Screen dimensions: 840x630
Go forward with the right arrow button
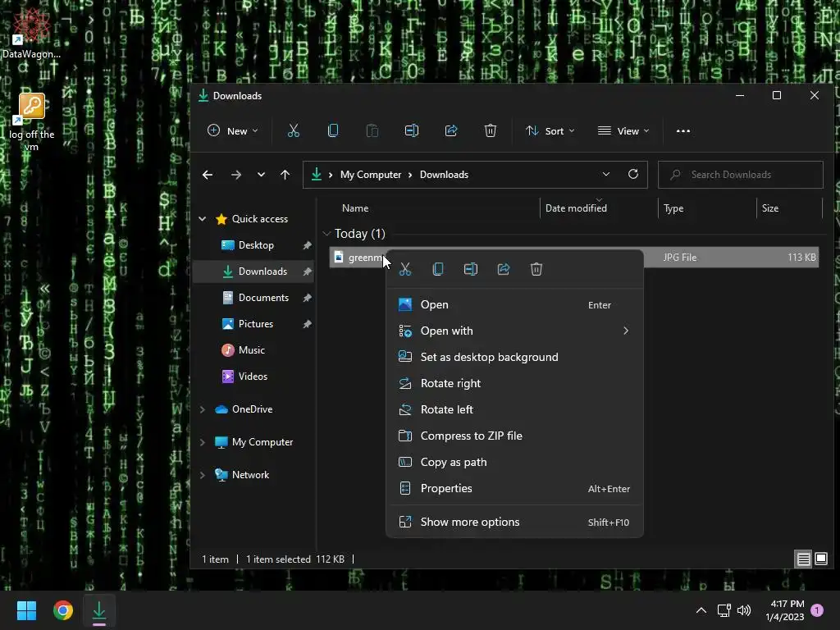[x=235, y=175]
